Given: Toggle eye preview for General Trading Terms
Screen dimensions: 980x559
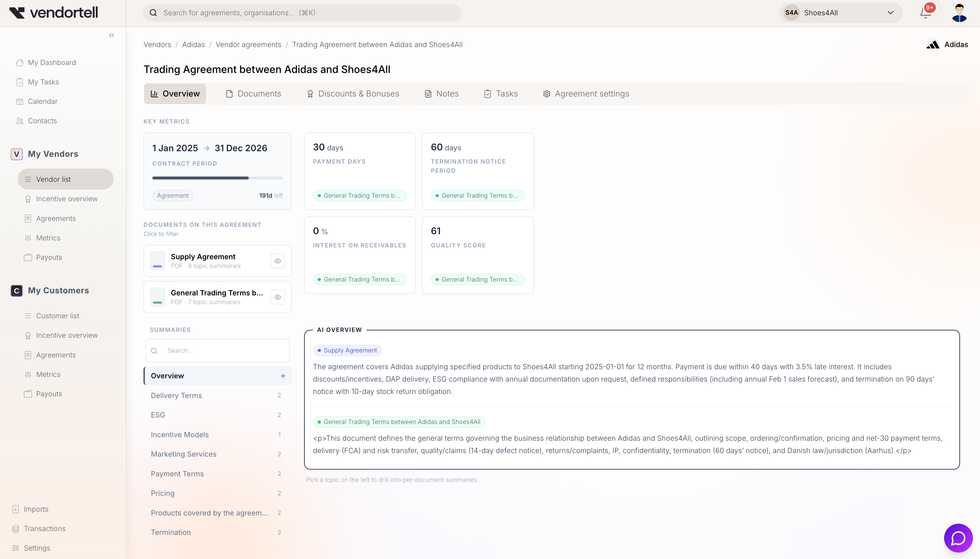Looking at the screenshot, I should (x=278, y=297).
